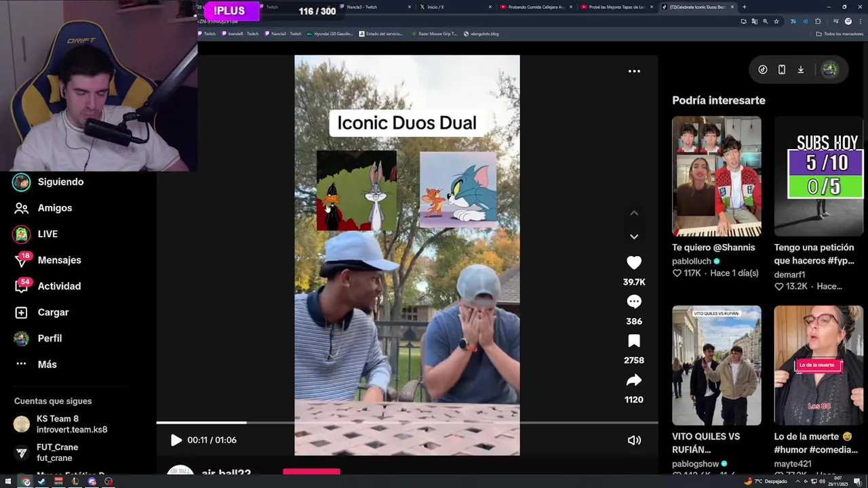
Task: Seek on the video progress bar
Action: [407, 423]
